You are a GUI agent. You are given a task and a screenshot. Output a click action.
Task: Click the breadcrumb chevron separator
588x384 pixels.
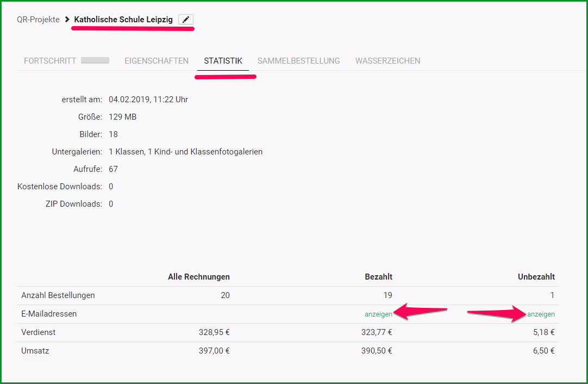pyautogui.click(x=67, y=19)
